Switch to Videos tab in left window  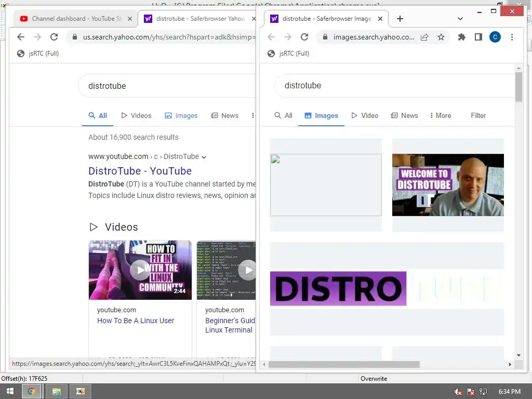(x=137, y=116)
